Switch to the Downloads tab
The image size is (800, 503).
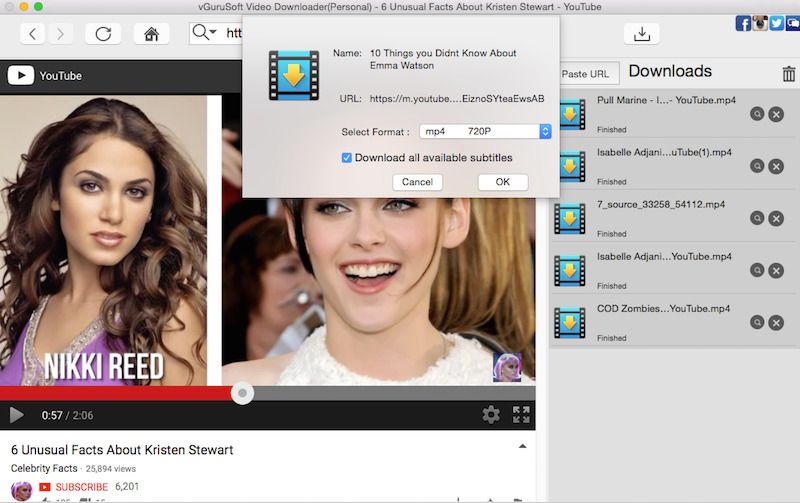(669, 72)
